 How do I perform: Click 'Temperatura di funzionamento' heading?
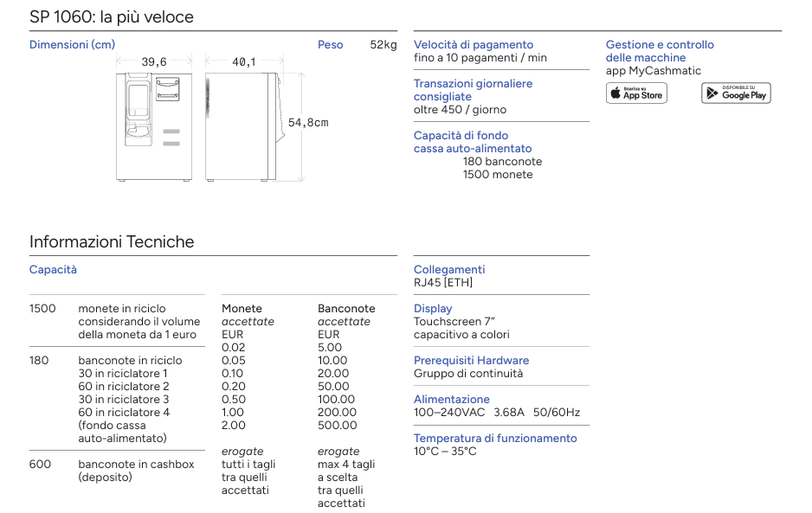click(495, 439)
